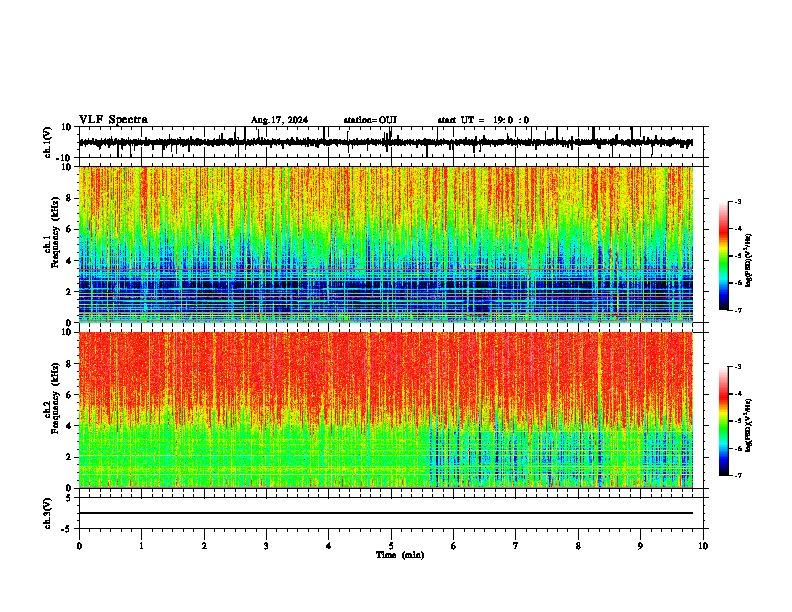The height and width of the screenshot is (612, 792).
Task: Click the "-7" label on ch.1 color bar
Action: 737,310
